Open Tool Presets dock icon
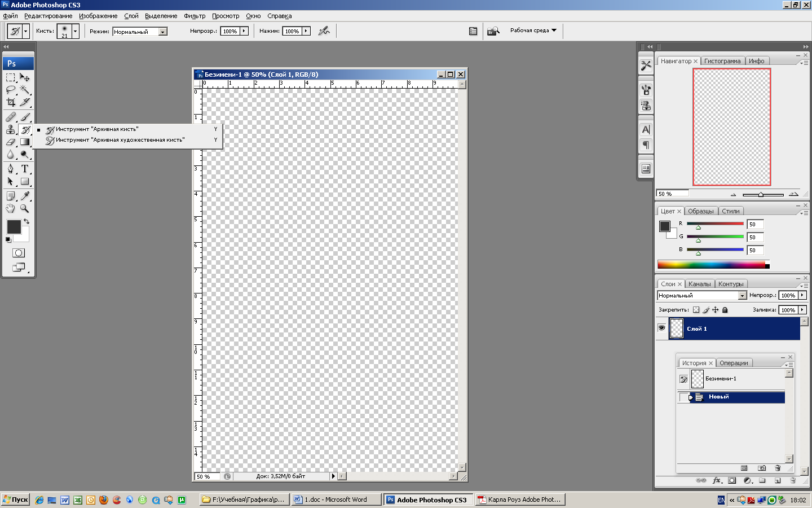This screenshot has width=812, height=508. [646, 65]
